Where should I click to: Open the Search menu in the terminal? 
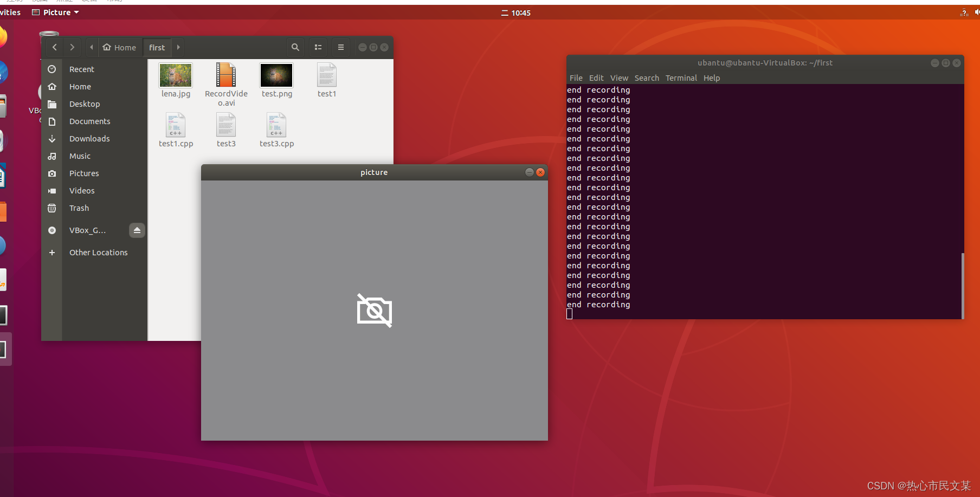(647, 78)
